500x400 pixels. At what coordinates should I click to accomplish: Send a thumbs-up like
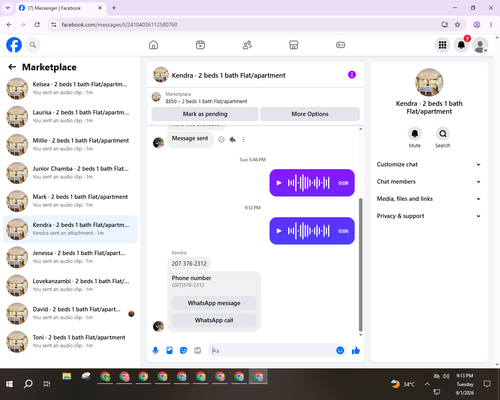(x=356, y=350)
